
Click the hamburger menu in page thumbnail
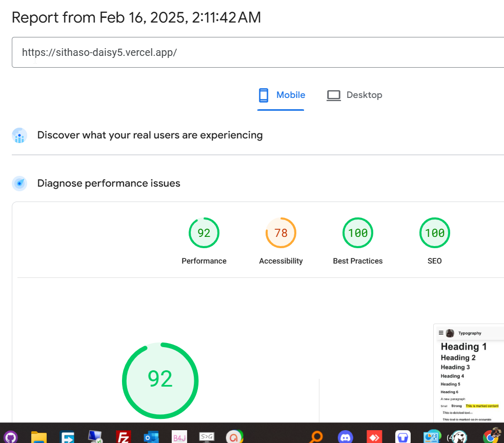point(441,333)
